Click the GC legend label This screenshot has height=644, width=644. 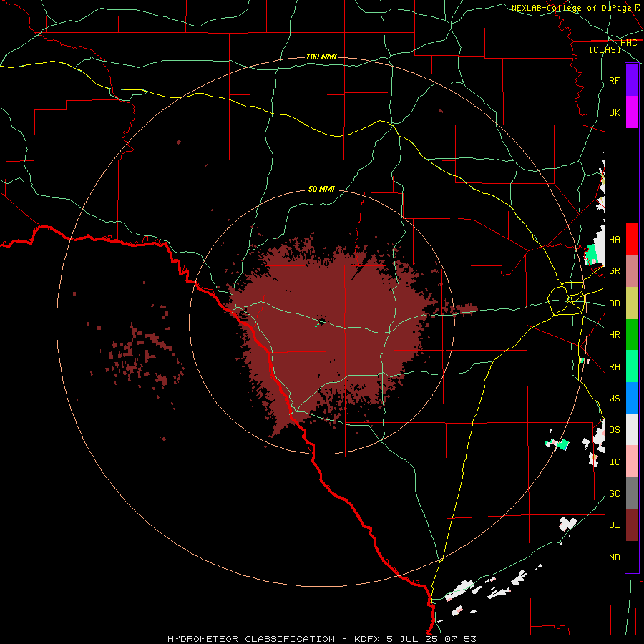pos(614,493)
